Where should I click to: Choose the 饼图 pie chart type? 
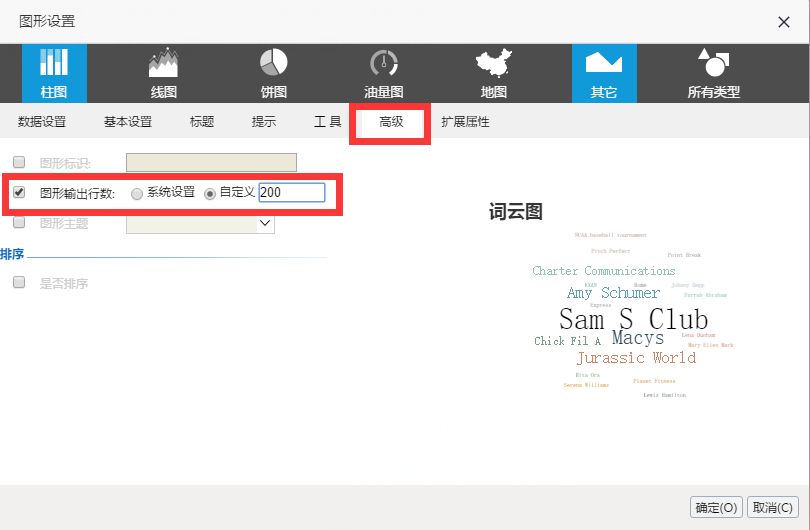(x=274, y=73)
